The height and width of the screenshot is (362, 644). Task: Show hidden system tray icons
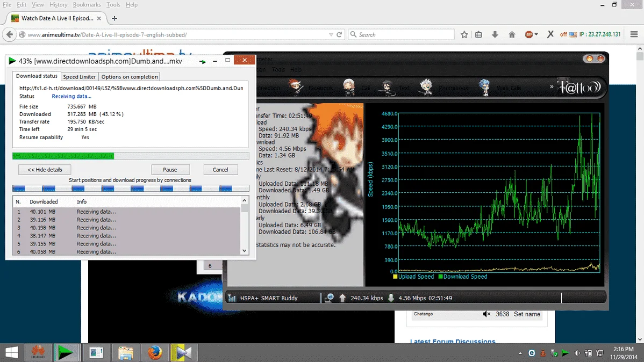coord(520,353)
